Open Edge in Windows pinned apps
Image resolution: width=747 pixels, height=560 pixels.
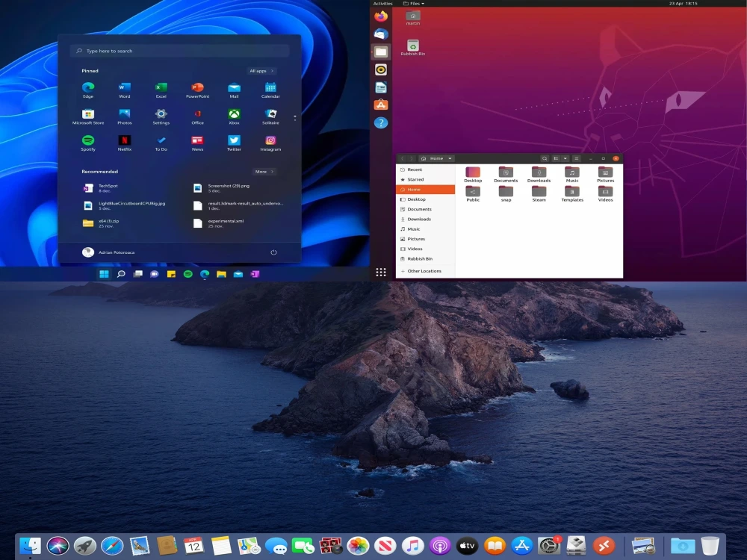(x=88, y=90)
